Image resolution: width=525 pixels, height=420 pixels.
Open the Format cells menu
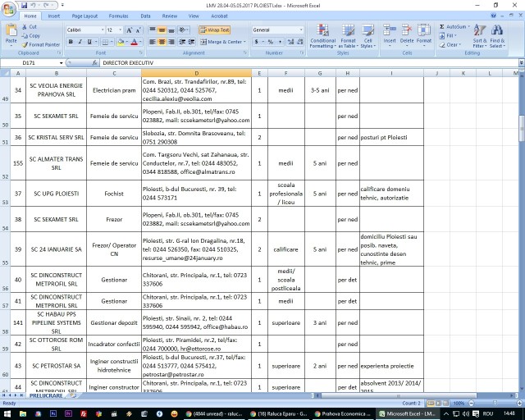coord(424,35)
